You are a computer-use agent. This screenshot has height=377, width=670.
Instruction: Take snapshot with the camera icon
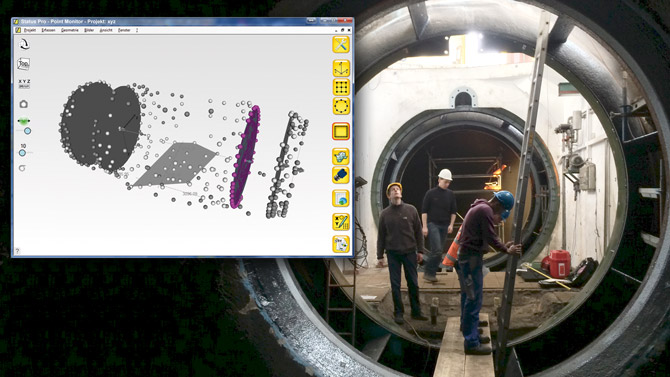[x=24, y=104]
